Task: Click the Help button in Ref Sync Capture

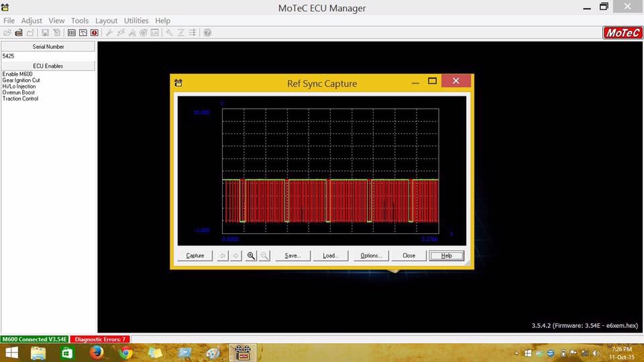Action: [447, 255]
